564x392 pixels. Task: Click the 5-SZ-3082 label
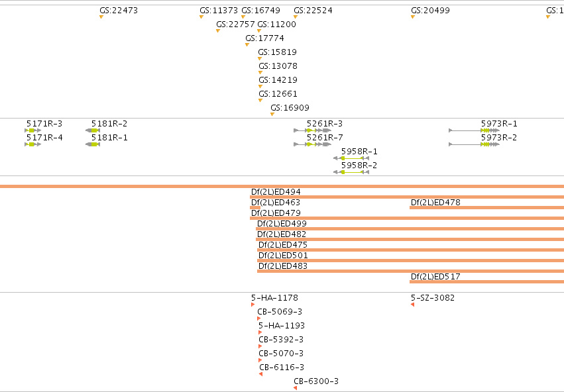pos(433,298)
